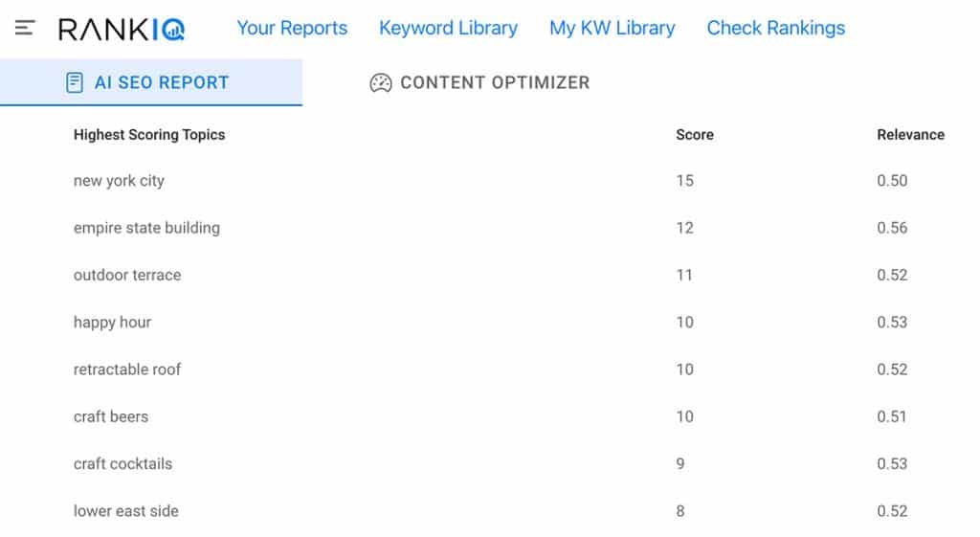
Task: Open Your Reports link
Action: click(x=292, y=28)
